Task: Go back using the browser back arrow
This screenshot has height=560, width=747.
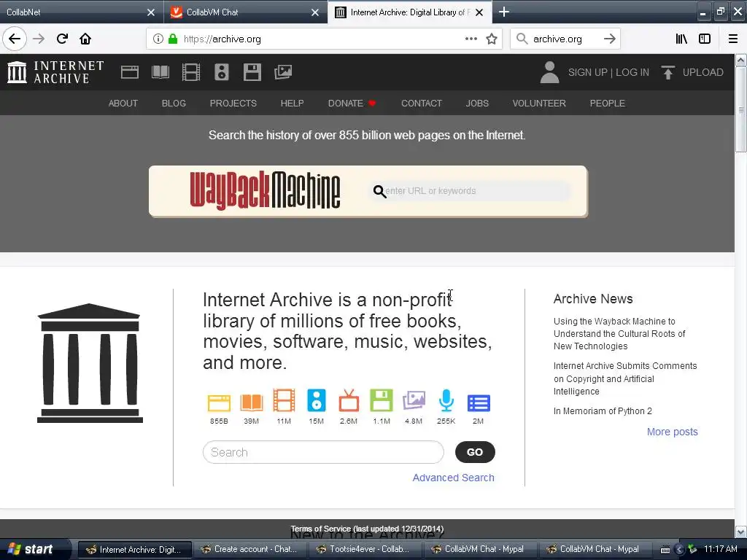Action: coord(15,39)
